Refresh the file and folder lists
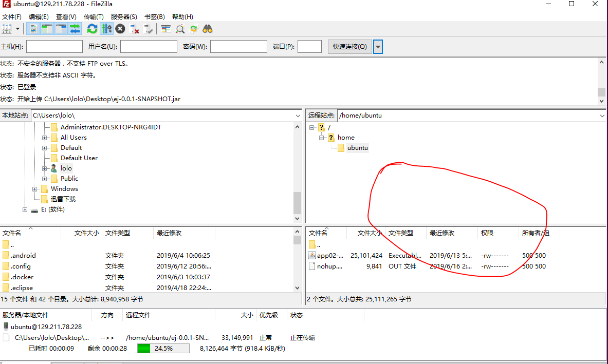 coord(93,29)
